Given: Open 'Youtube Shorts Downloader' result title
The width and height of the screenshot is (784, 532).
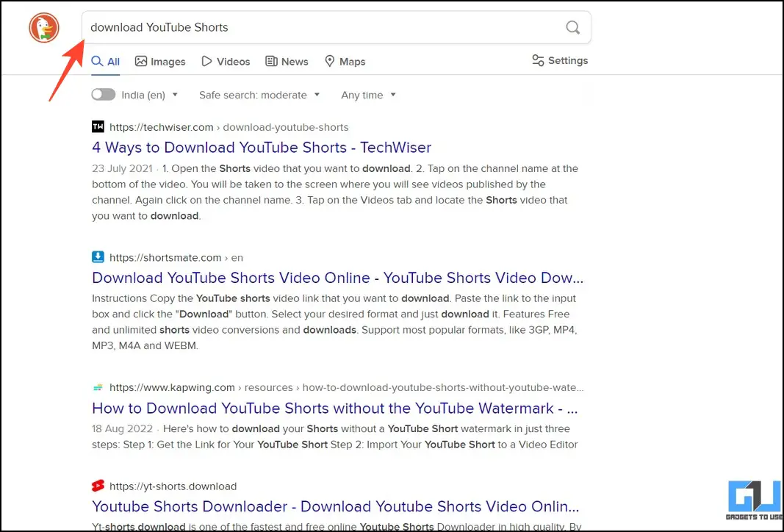Looking at the screenshot, I should pyautogui.click(x=336, y=506).
